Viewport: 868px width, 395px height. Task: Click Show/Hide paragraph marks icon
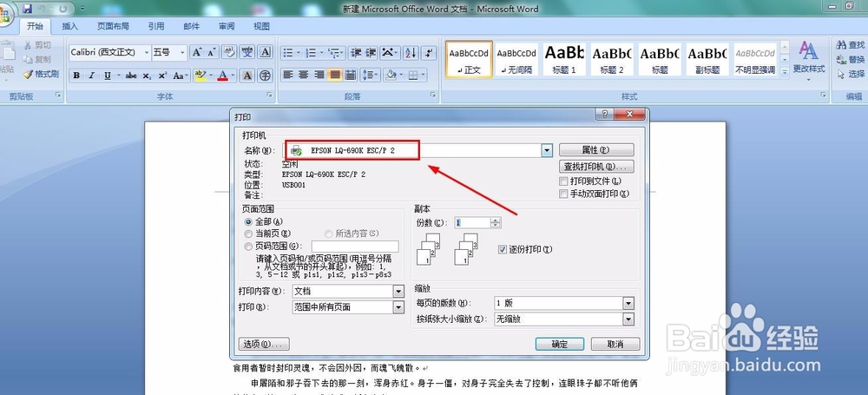click(429, 53)
